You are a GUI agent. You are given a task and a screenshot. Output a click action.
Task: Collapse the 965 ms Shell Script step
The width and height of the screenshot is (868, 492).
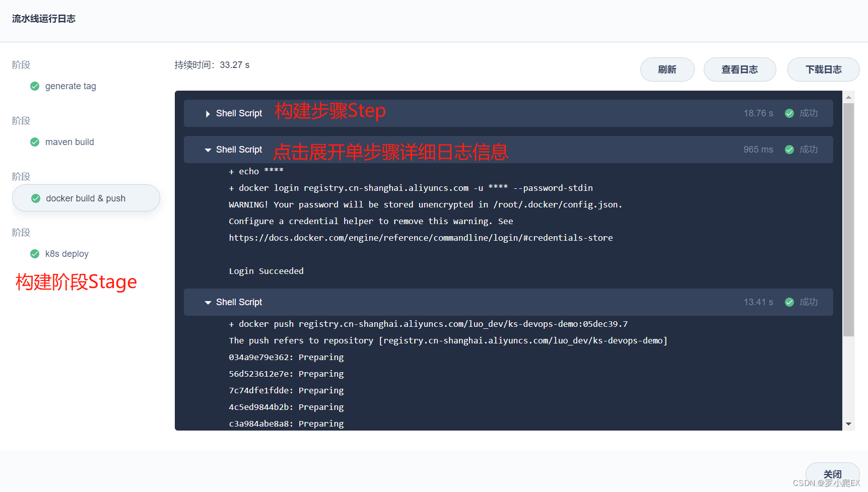[208, 150]
